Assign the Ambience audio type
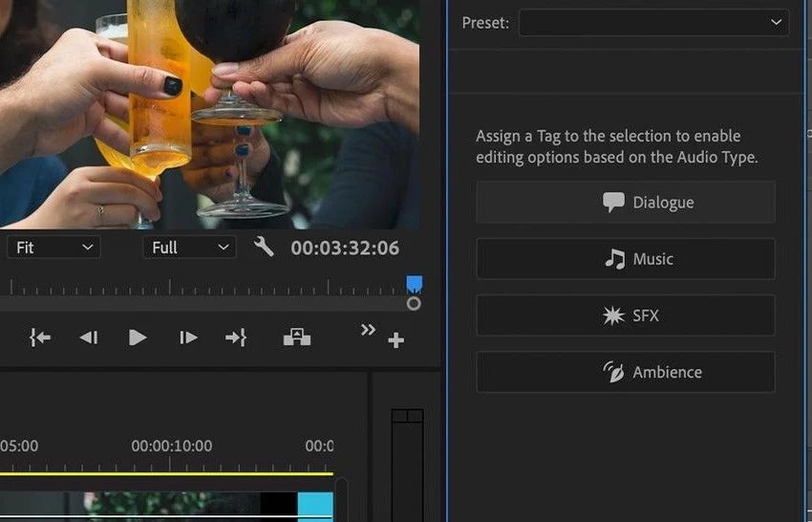 click(x=626, y=372)
